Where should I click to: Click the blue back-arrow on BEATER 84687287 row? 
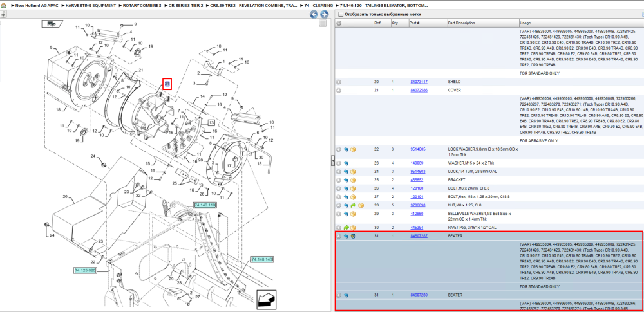point(346,236)
